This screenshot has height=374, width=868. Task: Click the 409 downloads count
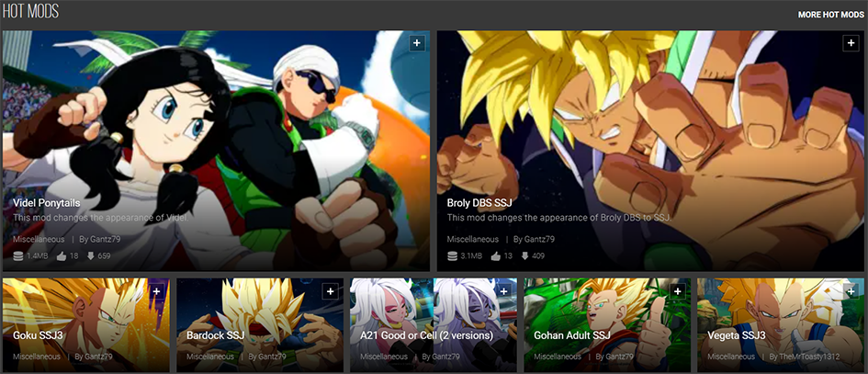pyautogui.click(x=538, y=256)
